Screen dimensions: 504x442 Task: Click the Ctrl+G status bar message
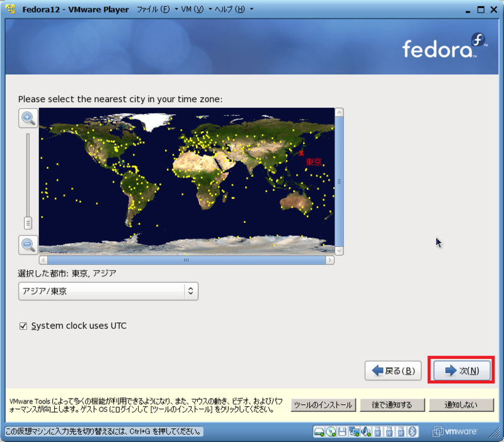pos(103,431)
